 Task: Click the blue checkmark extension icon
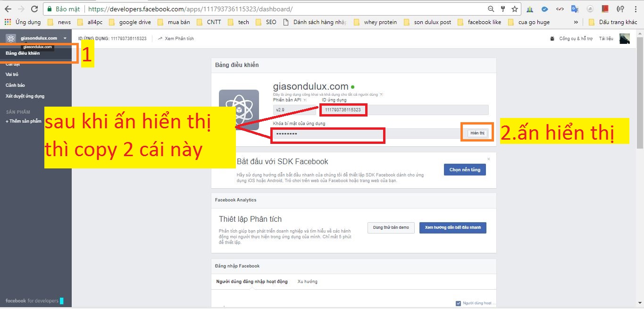(544, 9)
